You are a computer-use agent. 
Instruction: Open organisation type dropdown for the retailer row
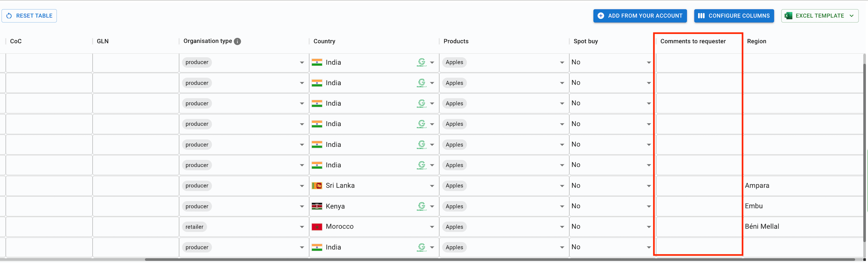click(x=302, y=227)
